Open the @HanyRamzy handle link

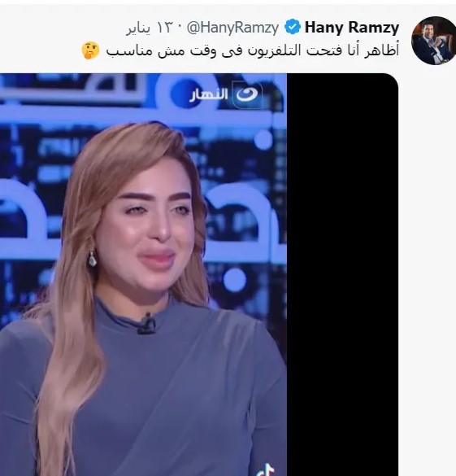(232, 28)
